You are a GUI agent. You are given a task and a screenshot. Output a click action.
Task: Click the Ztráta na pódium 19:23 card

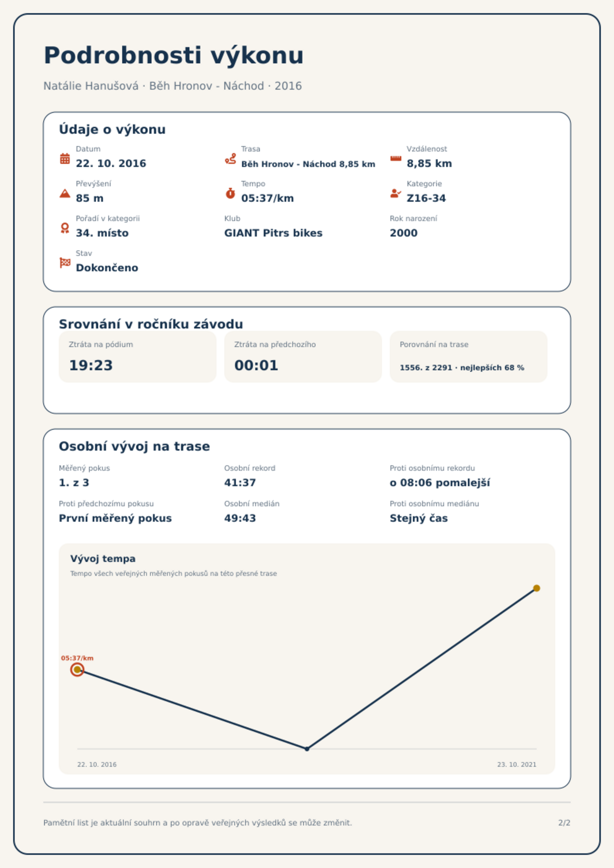click(x=137, y=356)
